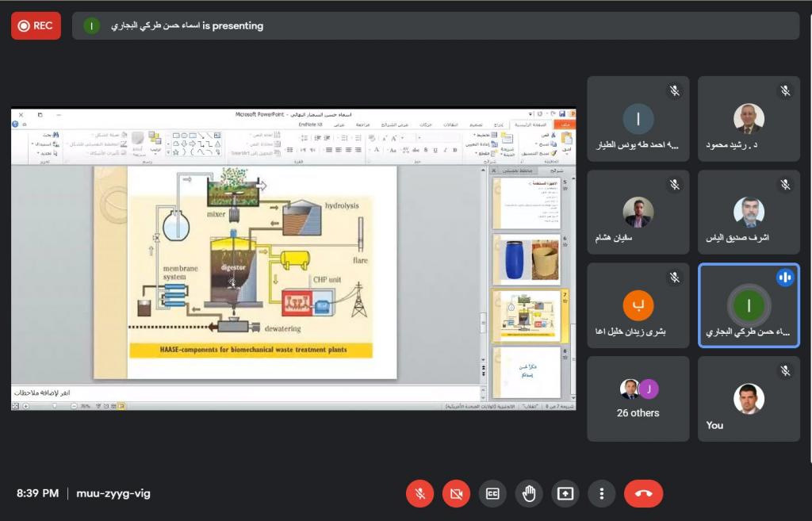Click the PowerPoint Save icon in title bar
812x521 pixels.
562,114
